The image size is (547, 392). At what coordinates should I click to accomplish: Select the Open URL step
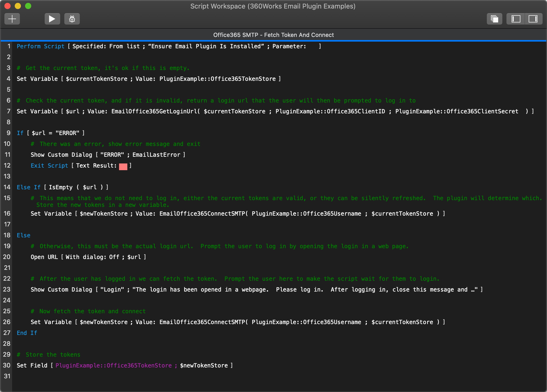(x=88, y=257)
